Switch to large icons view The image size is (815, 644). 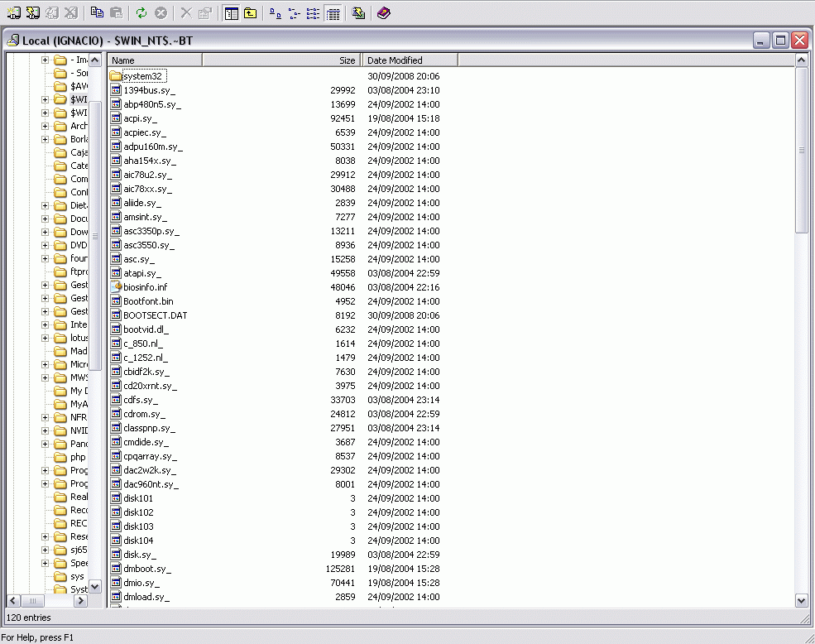point(276,13)
